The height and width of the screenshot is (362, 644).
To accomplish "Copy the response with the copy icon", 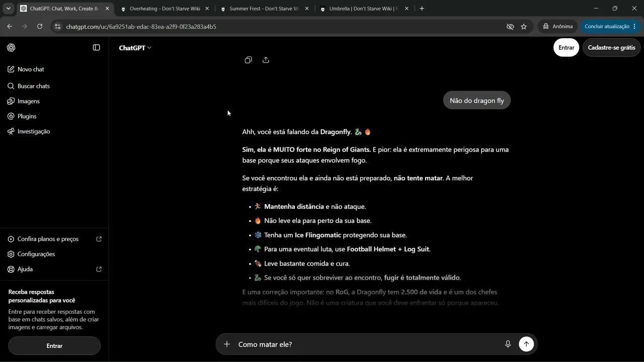I will 248,60.
